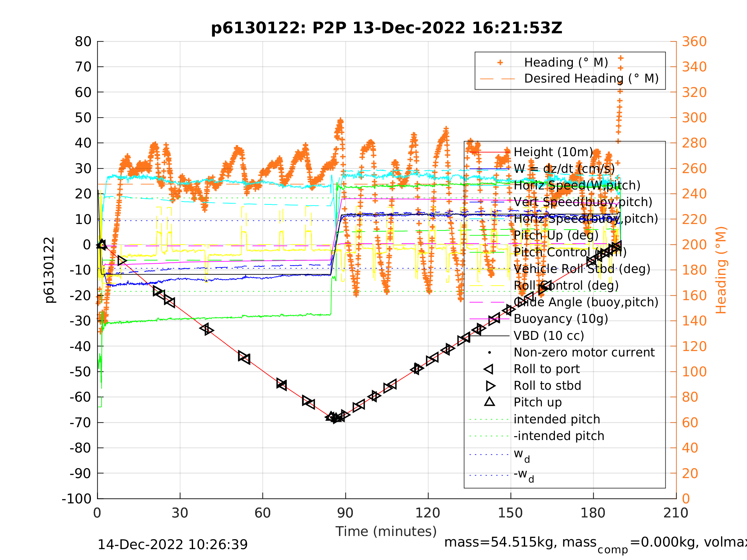The image size is (747, 560).
Task: Click the black VBD legend line sample
Action: pos(489,336)
